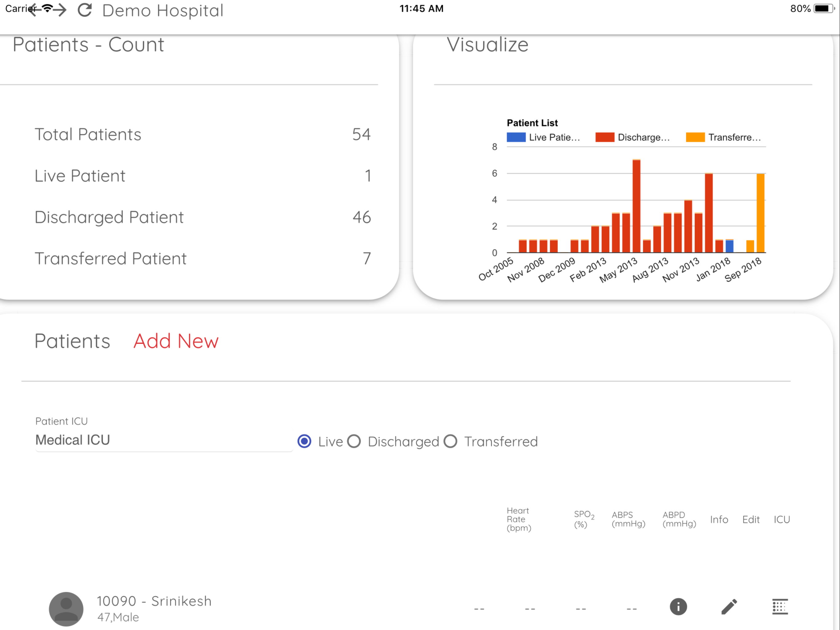840x630 pixels.
Task: Choose the Transferred radio button
Action: (x=450, y=441)
